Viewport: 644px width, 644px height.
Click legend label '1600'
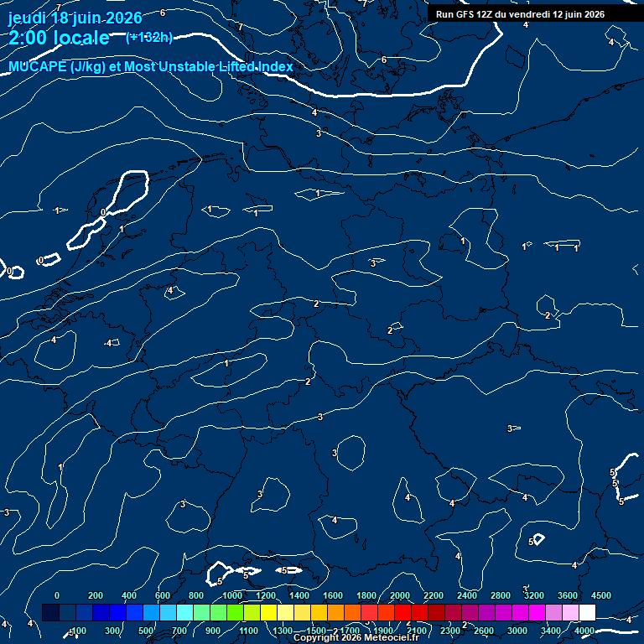click(x=333, y=595)
